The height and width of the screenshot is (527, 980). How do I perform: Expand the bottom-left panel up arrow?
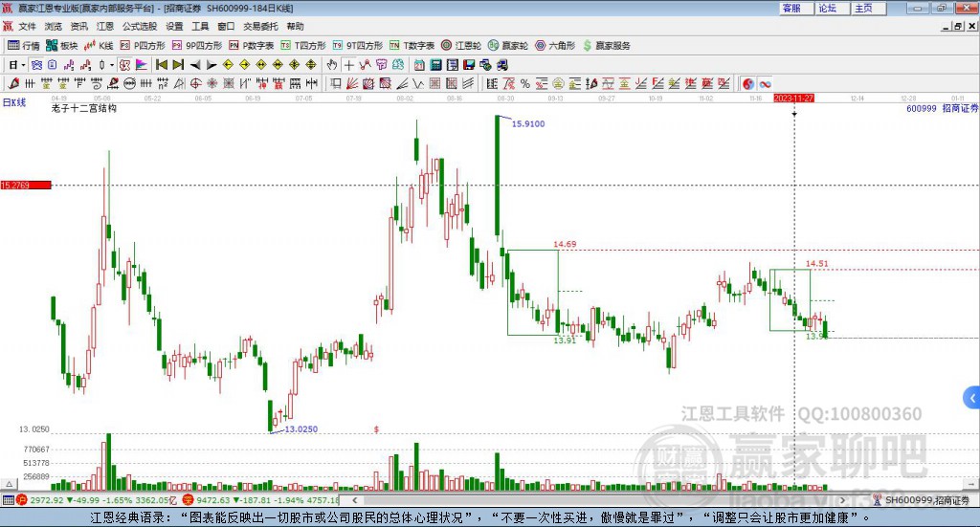coord(9,484)
